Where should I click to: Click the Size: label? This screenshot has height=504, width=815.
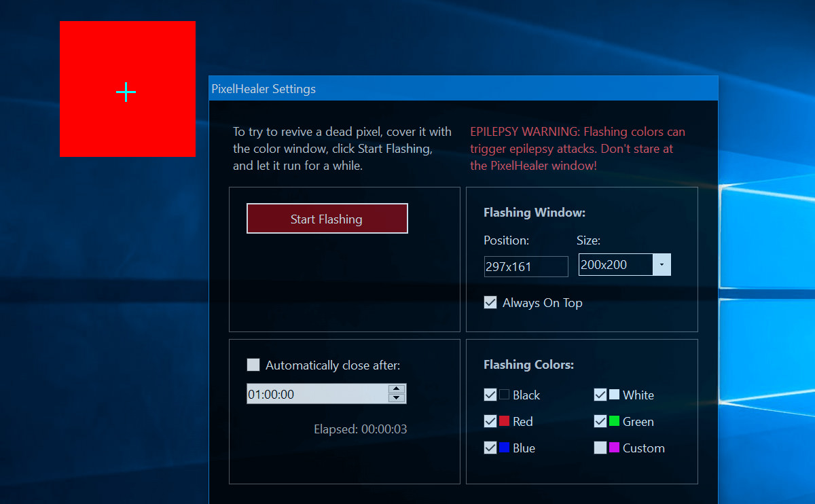coord(589,240)
